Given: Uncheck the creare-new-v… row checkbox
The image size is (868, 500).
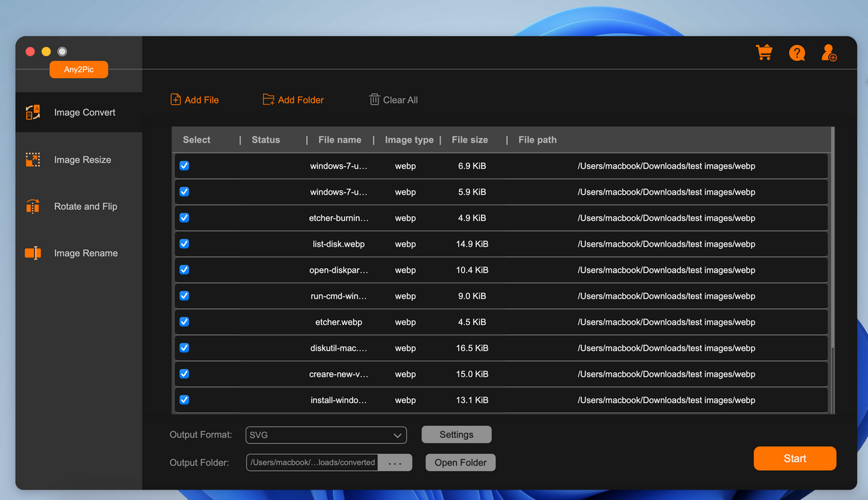Looking at the screenshot, I should coord(184,373).
